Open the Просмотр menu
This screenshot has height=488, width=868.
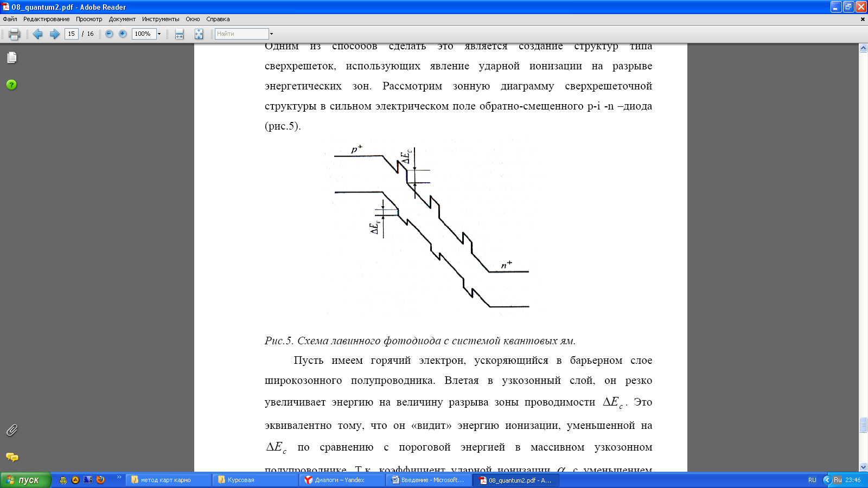[x=89, y=19]
